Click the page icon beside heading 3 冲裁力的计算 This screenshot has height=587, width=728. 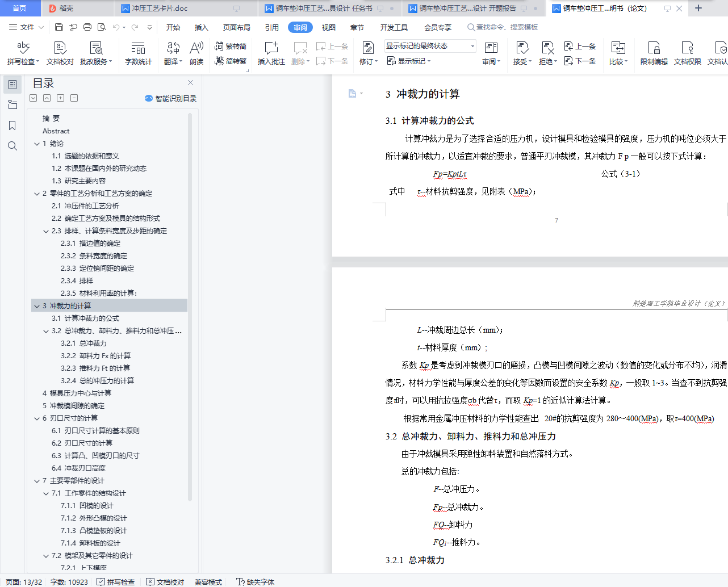(x=352, y=93)
